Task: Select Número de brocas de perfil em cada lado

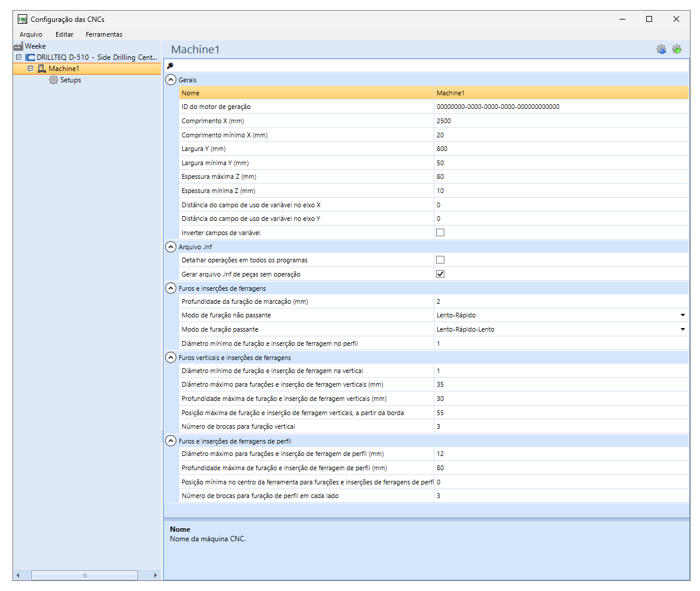Action: coord(260,496)
